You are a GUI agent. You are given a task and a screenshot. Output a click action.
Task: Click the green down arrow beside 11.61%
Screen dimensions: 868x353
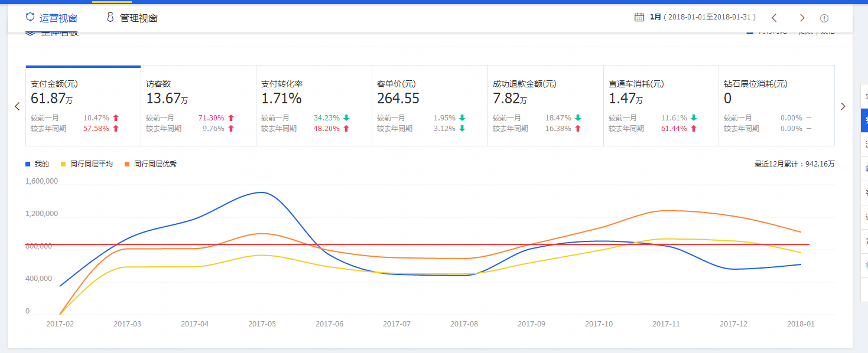[694, 118]
